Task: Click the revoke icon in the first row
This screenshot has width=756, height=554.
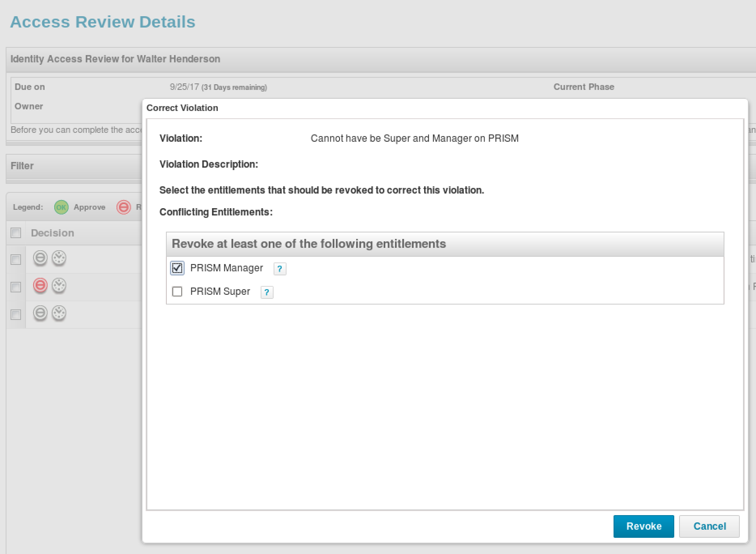Action: pyautogui.click(x=40, y=258)
